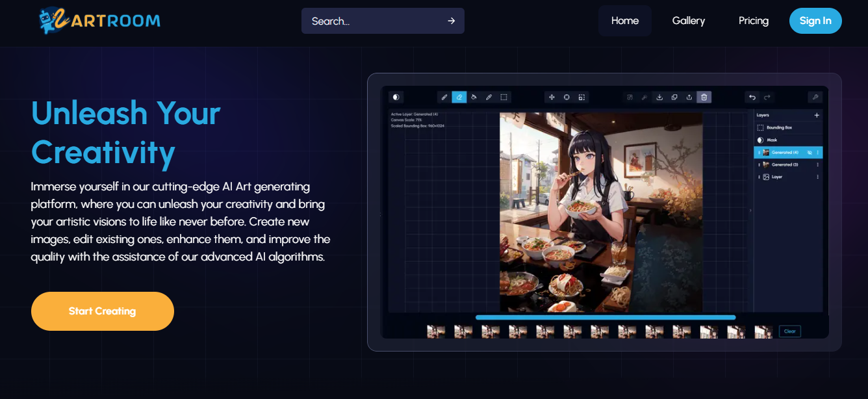
Task: Select the dashed bounding box tool
Action: [x=504, y=97]
